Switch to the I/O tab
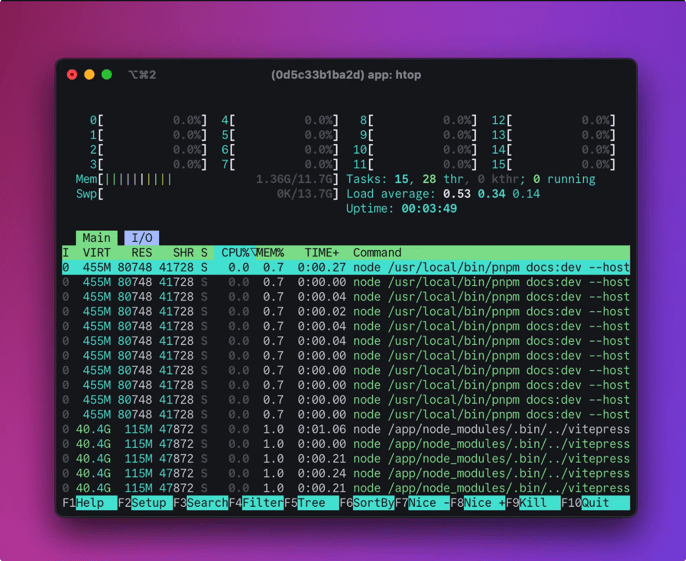The width and height of the screenshot is (686, 561). click(142, 238)
